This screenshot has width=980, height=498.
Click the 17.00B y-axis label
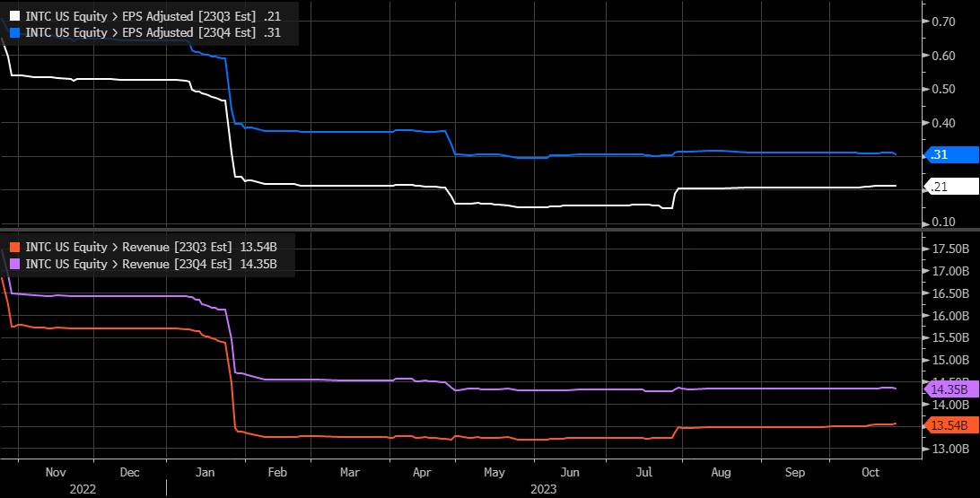pos(950,271)
